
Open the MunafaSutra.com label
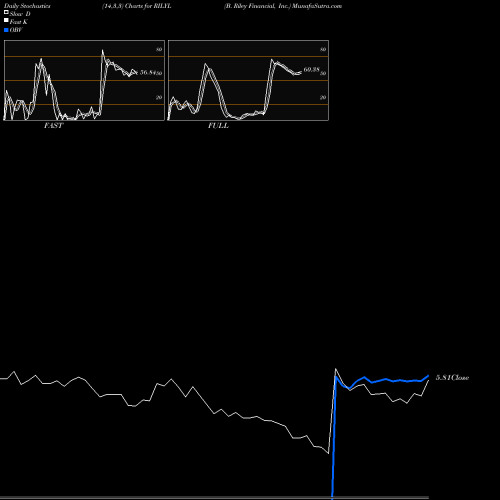(317, 6)
